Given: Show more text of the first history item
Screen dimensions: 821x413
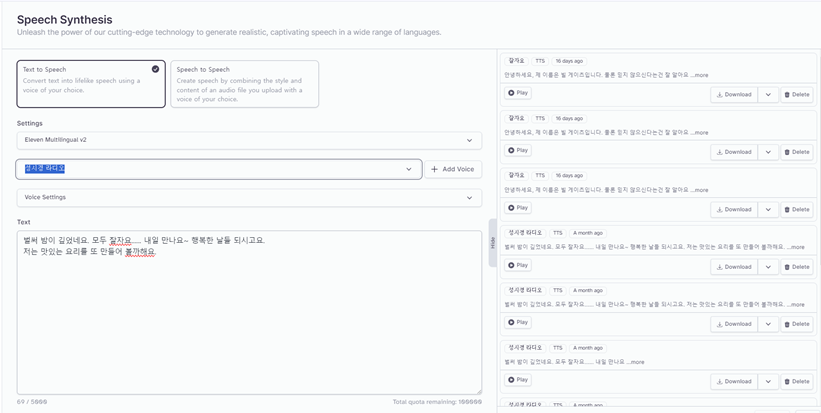Looking at the screenshot, I should click(699, 75).
